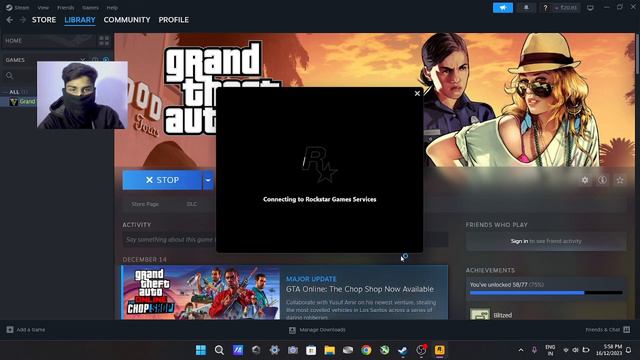Image resolution: width=640 pixels, height=360 pixels.
Task: Click the blue announcements megaphone button
Action: pos(503,7)
